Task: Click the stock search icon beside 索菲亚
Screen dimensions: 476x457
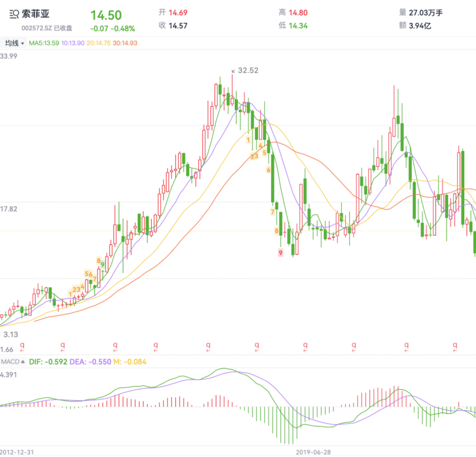Action: coord(14,15)
